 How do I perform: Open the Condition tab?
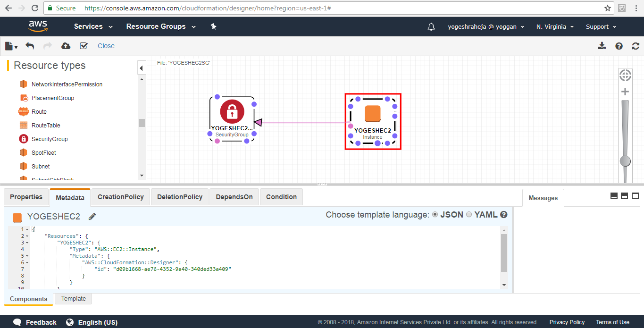pyautogui.click(x=281, y=197)
